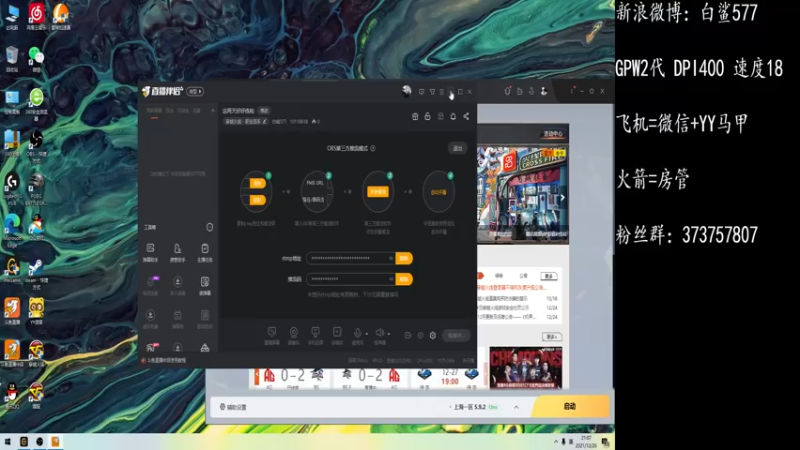Open the server selector Shanghai zone
Viewport: 800px width, 450px height.
469,407
